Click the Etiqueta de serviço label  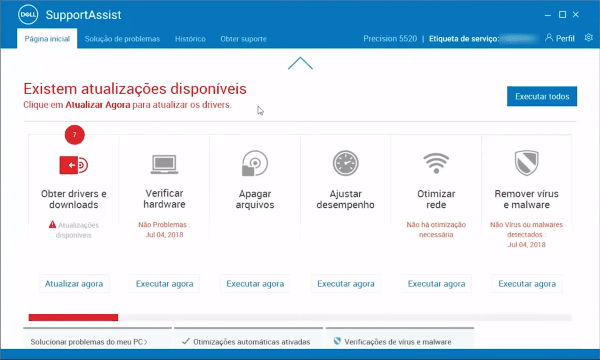click(464, 39)
